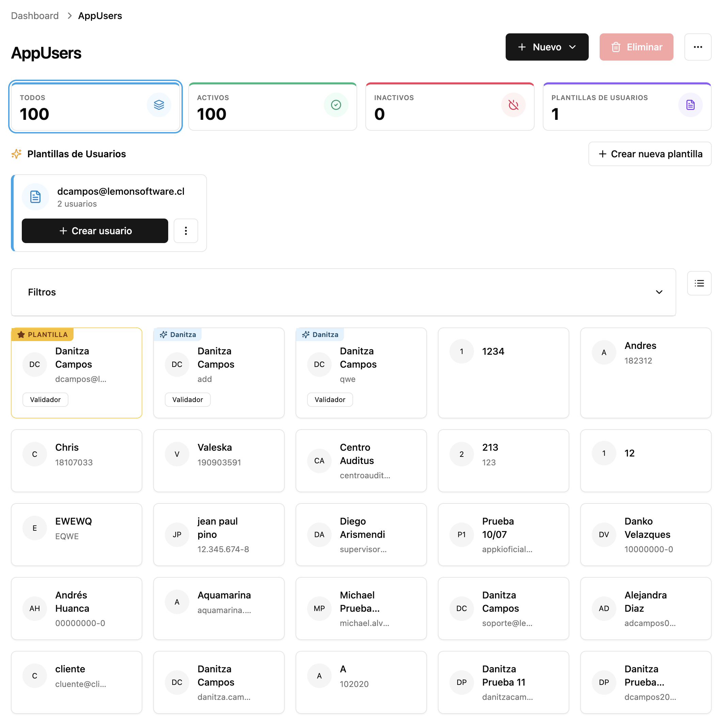Open the Aquamarina user card
728x721 pixels.
219,608
